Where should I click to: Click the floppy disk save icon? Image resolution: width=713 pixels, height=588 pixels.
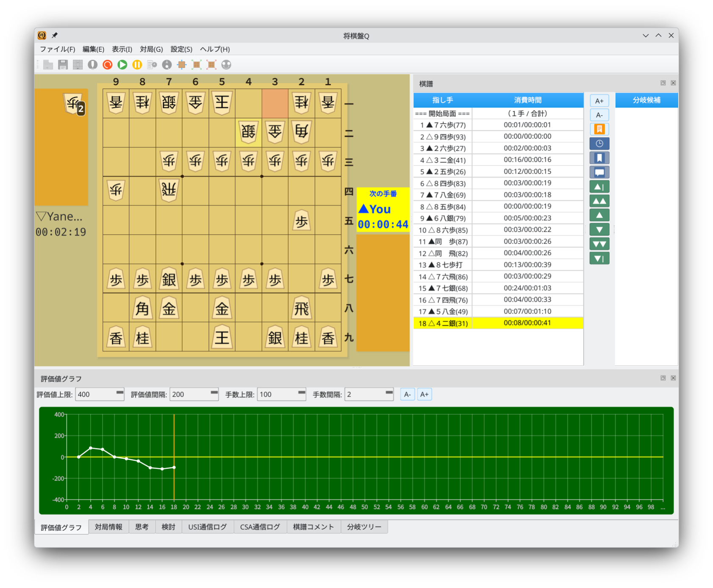point(63,64)
